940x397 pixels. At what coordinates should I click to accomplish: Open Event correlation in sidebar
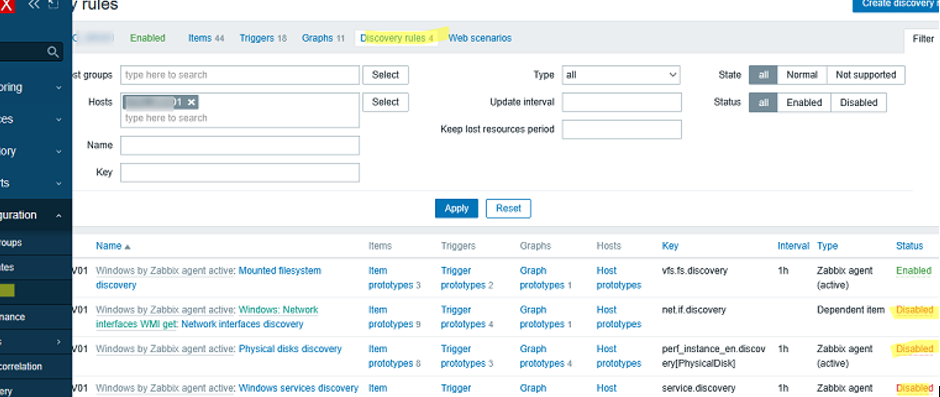(21, 366)
